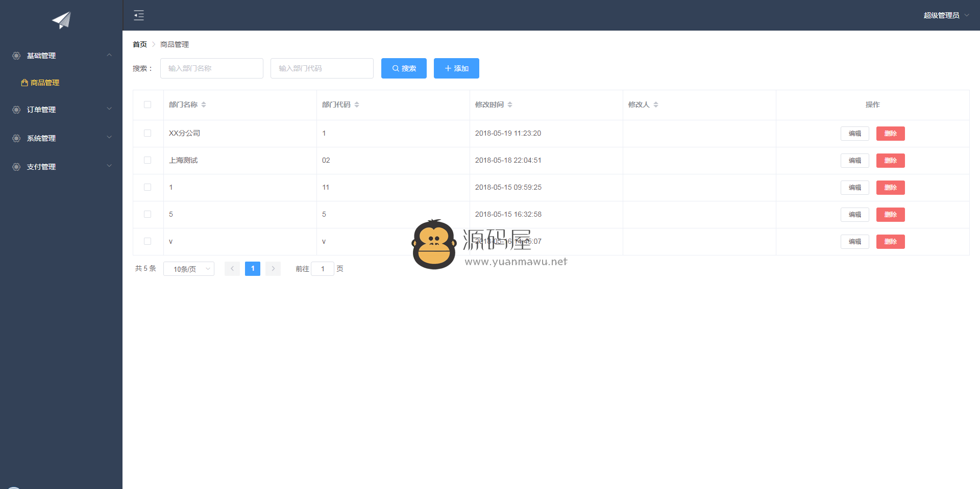Click the 商品管理 bag icon in sidebar

coord(24,83)
